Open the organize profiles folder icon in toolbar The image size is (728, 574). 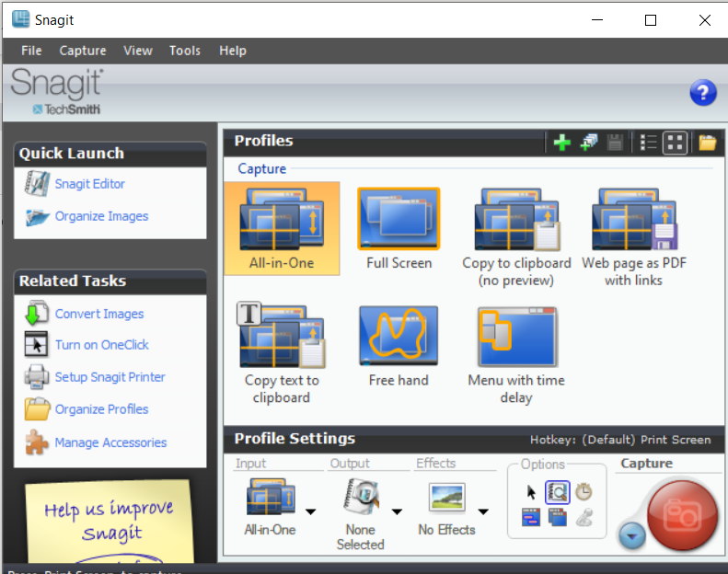(x=707, y=143)
